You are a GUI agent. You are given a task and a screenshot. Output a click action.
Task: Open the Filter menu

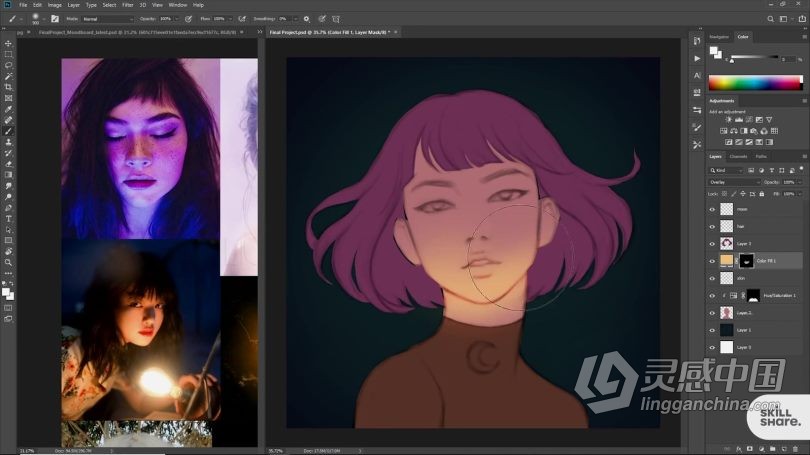tap(128, 5)
